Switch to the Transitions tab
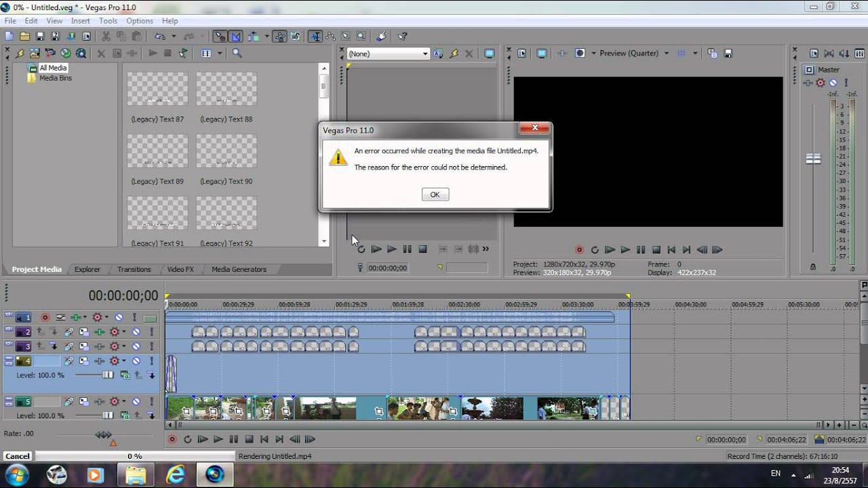The width and height of the screenshot is (868, 488). point(134,269)
